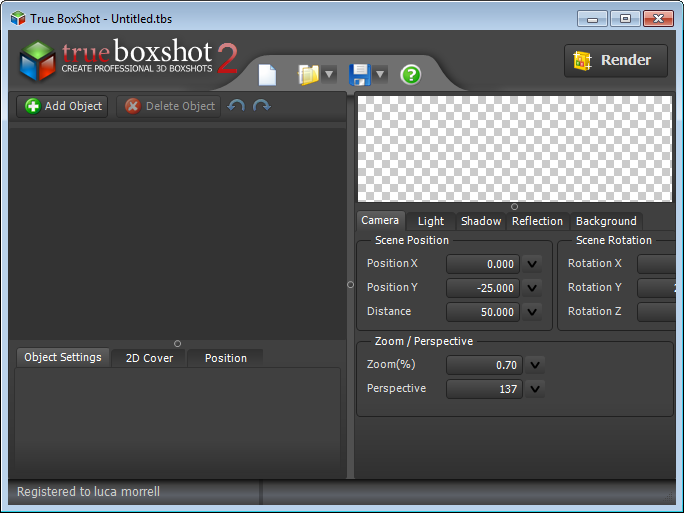Image resolution: width=684 pixels, height=513 pixels.
Task: Switch to the 2D Cover tab
Action: tap(149, 358)
